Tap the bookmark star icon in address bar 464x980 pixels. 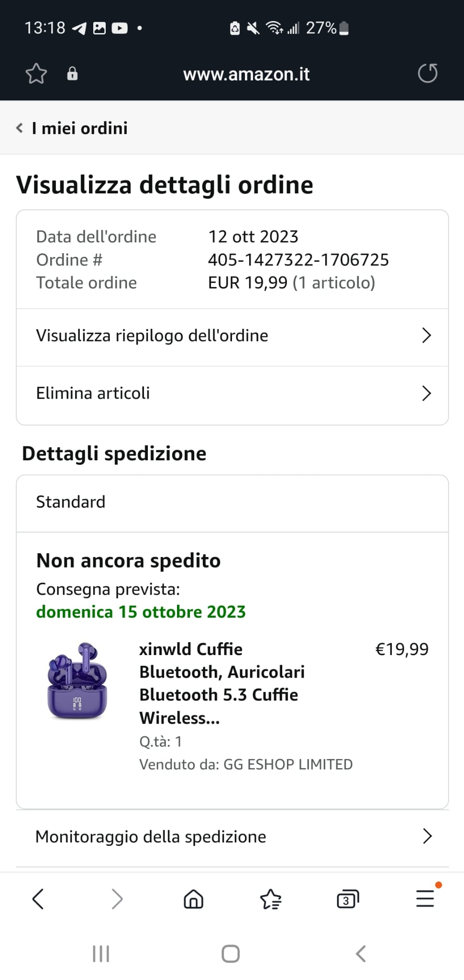[x=36, y=74]
